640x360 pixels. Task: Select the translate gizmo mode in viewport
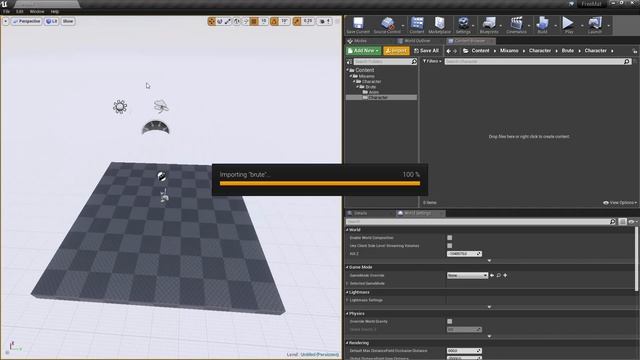pyautogui.click(x=211, y=21)
